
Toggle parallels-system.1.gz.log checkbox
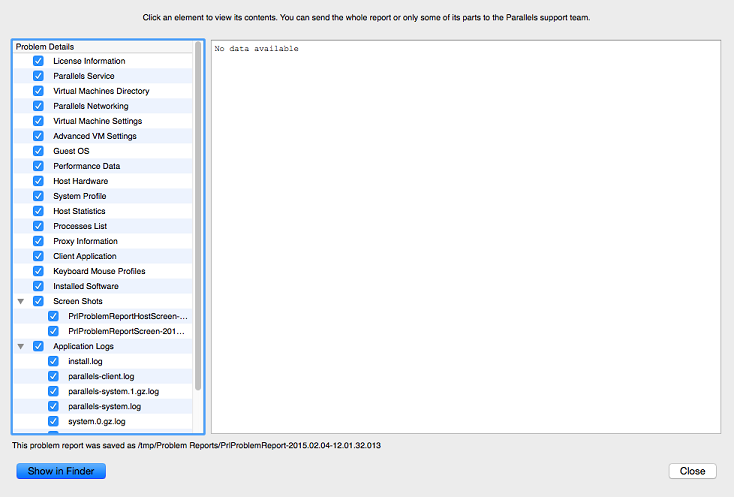coord(53,391)
